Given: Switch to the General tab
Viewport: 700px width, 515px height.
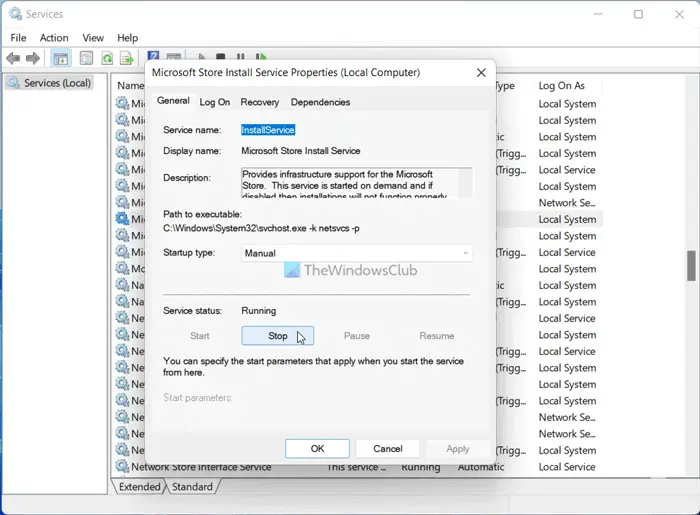Looking at the screenshot, I should pyautogui.click(x=173, y=101).
